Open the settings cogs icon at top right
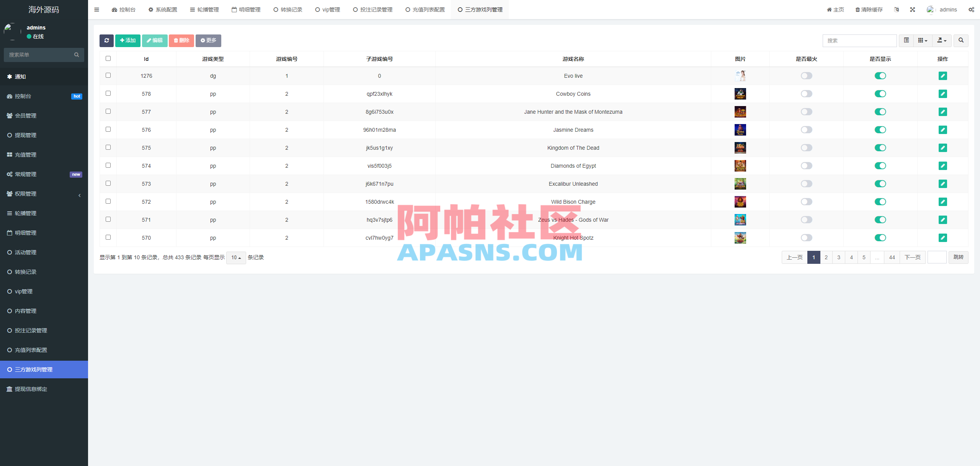 tap(971, 10)
